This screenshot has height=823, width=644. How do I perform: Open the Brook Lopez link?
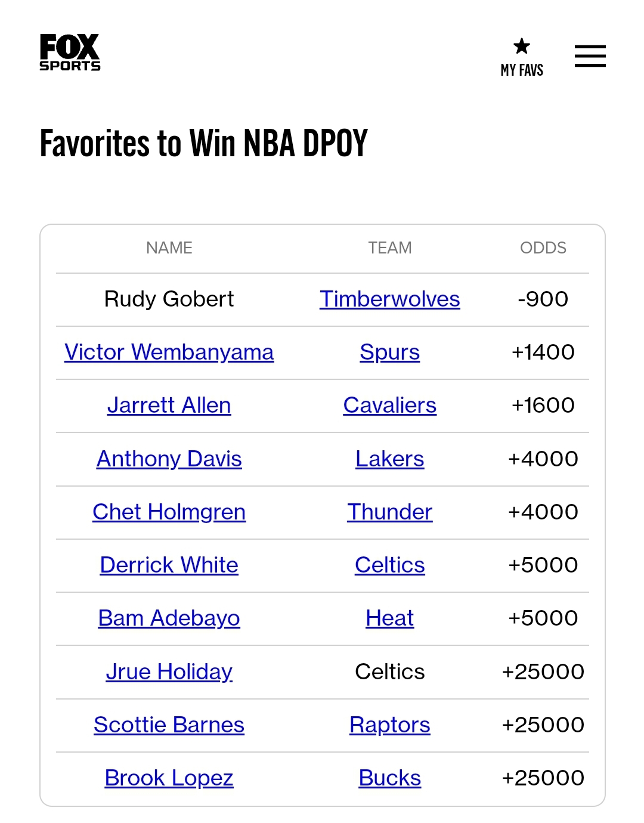tap(169, 778)
